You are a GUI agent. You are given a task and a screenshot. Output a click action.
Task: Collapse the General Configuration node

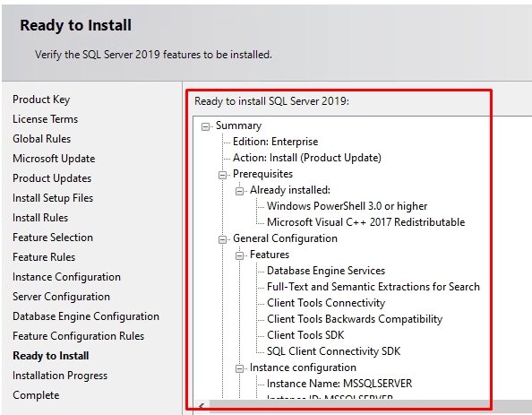click(222, 239)
